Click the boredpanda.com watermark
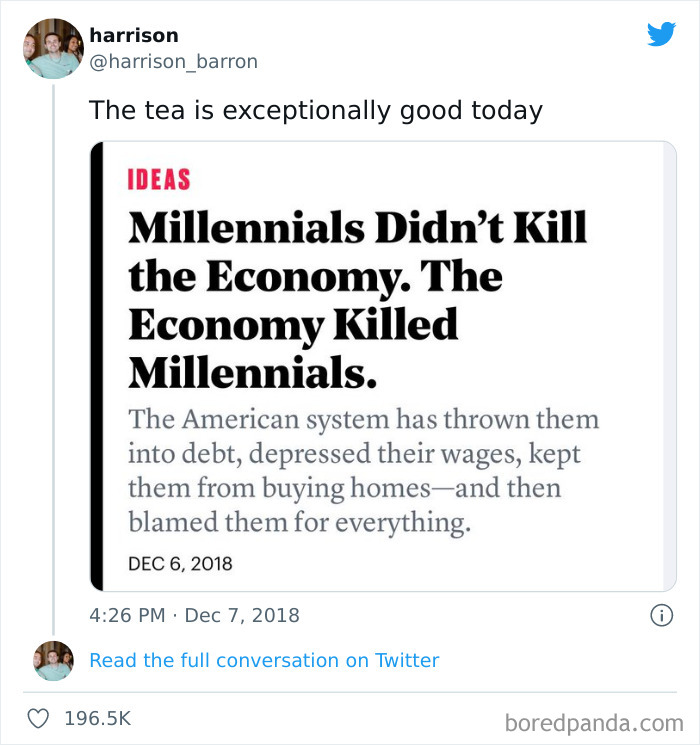This screenshot has height=745, width=700. [x=593, y=721]
